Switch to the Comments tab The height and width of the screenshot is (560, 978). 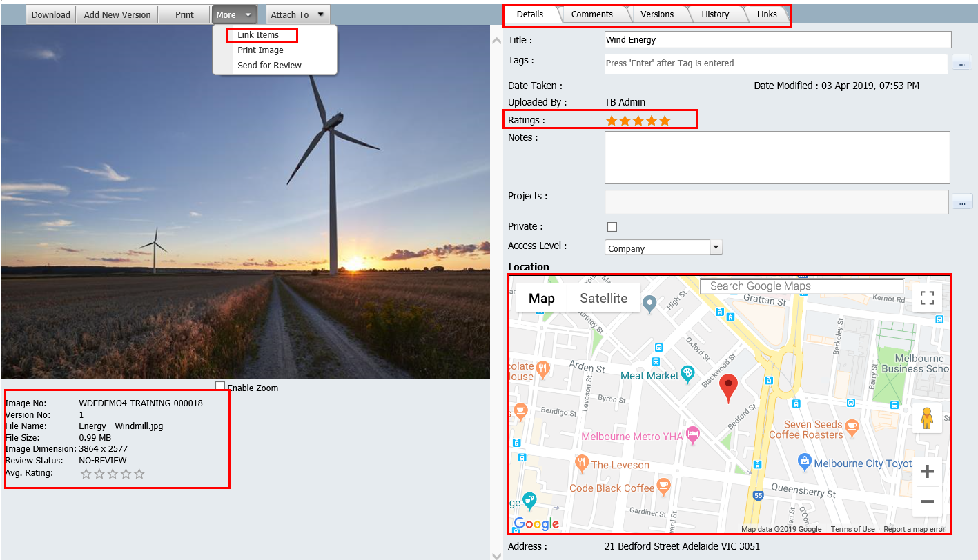[x=592, y=14]
